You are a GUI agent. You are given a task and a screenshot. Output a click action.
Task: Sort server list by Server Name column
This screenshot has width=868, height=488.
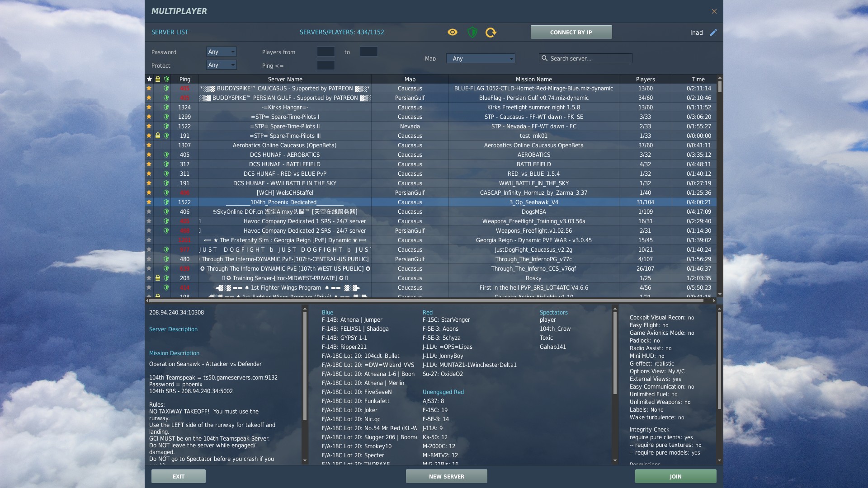point(285,79)
